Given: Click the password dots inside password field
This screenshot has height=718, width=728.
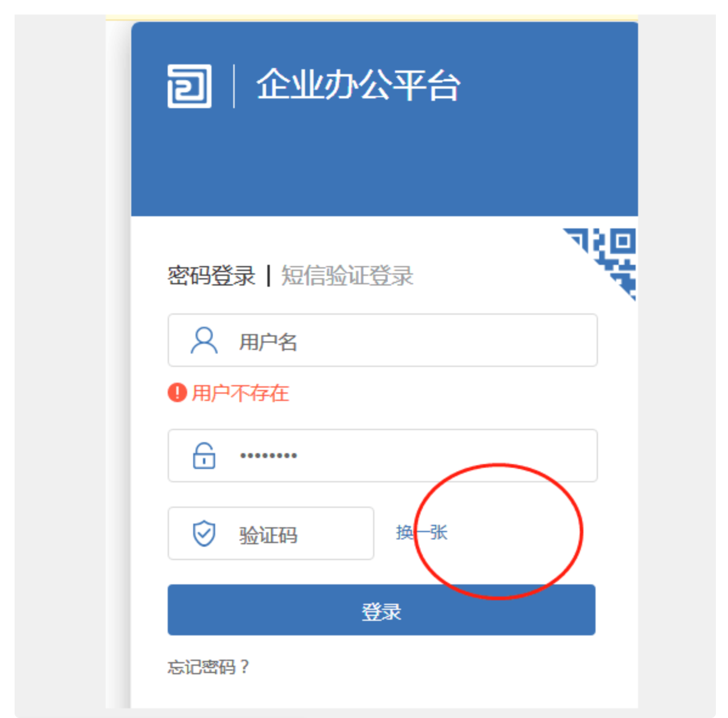Looking at the screenshot, I should pyautogui.click(x=269, y=456).
